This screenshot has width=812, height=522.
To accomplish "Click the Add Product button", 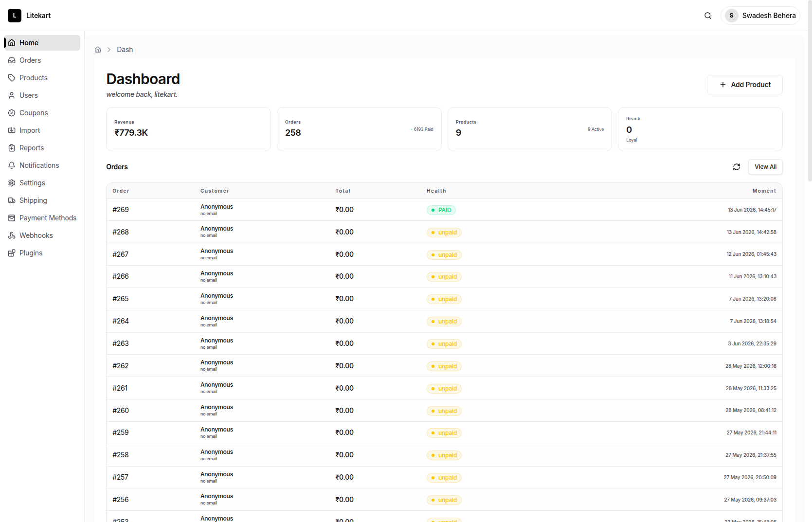I will coord(744,85).
